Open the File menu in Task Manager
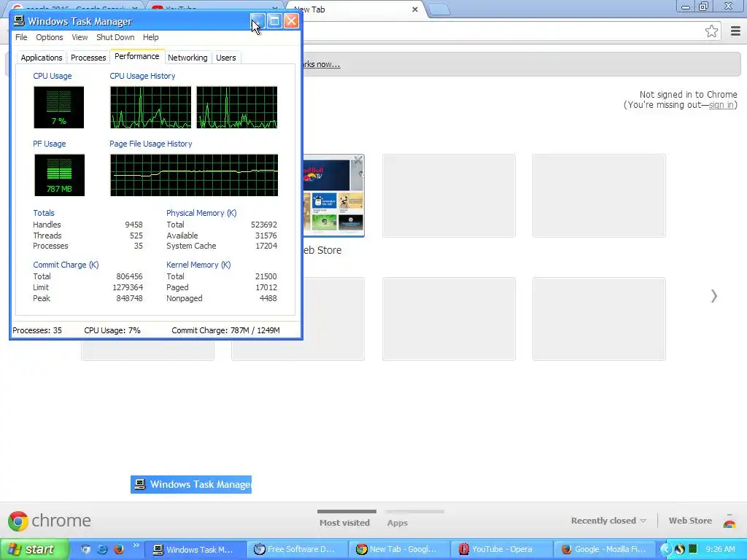The image size is (747, 560). tap(21, 37)
